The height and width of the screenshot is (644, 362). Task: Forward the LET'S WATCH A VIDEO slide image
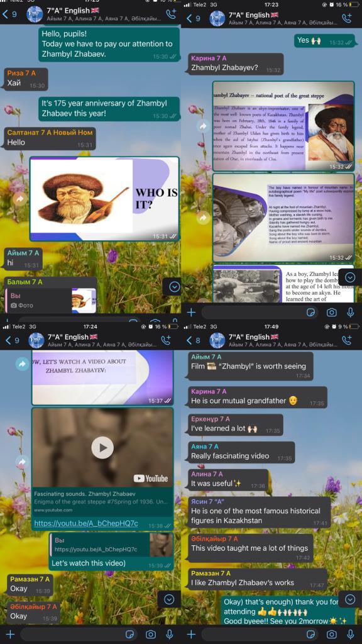pyautogui.click(x=22, y=364)
